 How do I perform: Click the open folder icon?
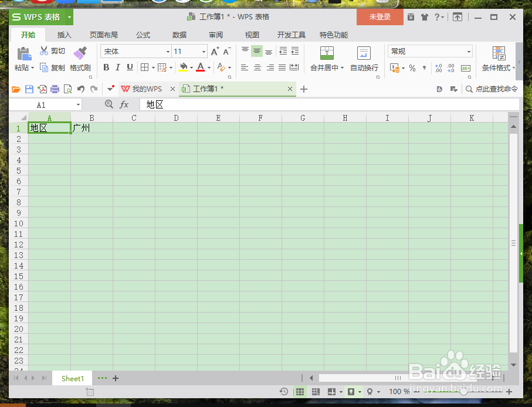click(16, 89)
